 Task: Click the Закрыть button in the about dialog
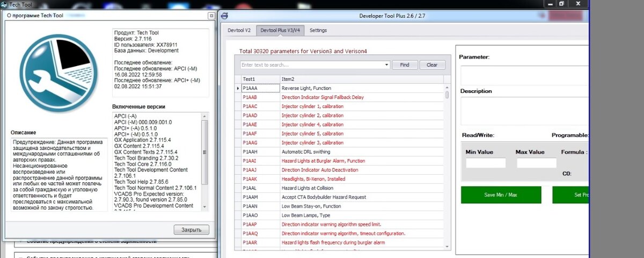192,230
